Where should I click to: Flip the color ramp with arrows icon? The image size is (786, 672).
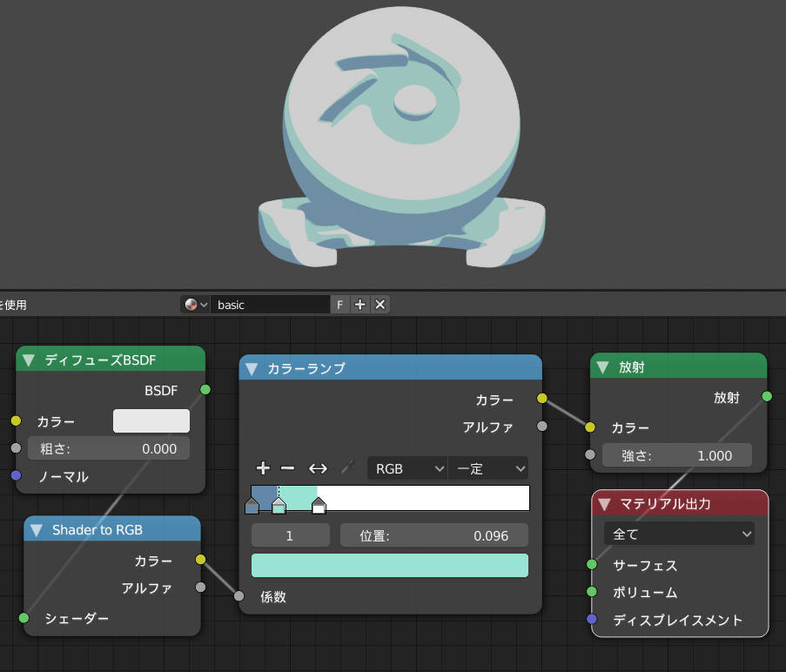click(x=318, y=468)
